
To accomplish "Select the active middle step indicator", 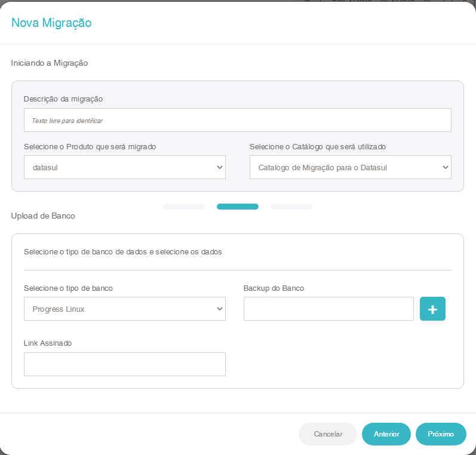I will pyautogui.click(x=238, y=207).
